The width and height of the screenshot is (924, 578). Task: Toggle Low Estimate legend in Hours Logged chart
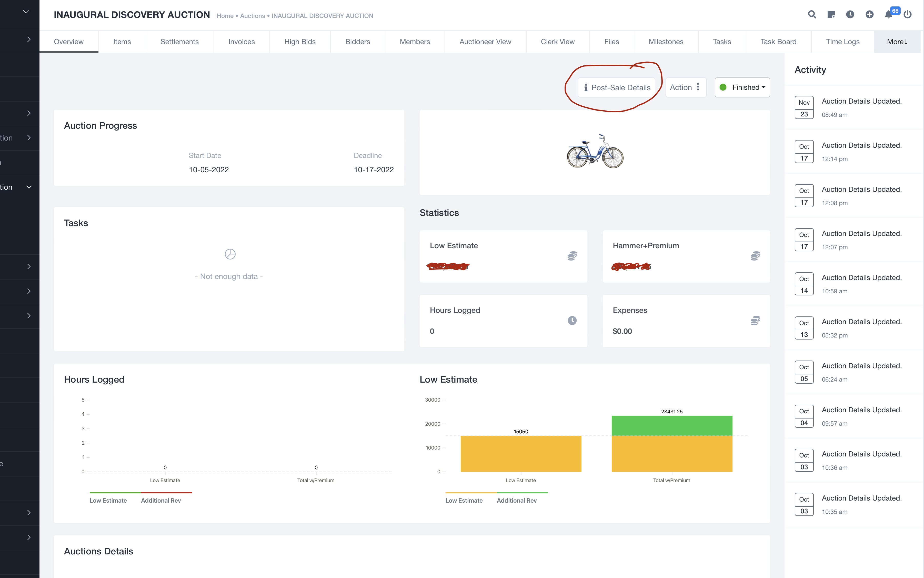point(108,500)
